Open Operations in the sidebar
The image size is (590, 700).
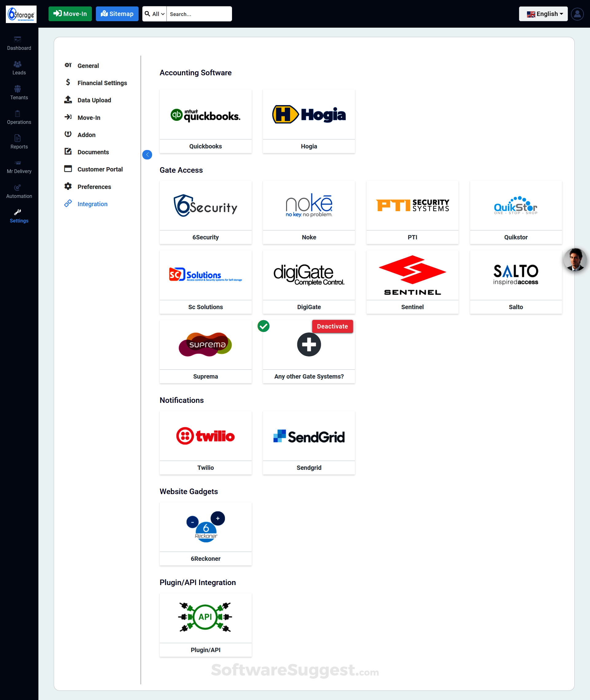19,117
